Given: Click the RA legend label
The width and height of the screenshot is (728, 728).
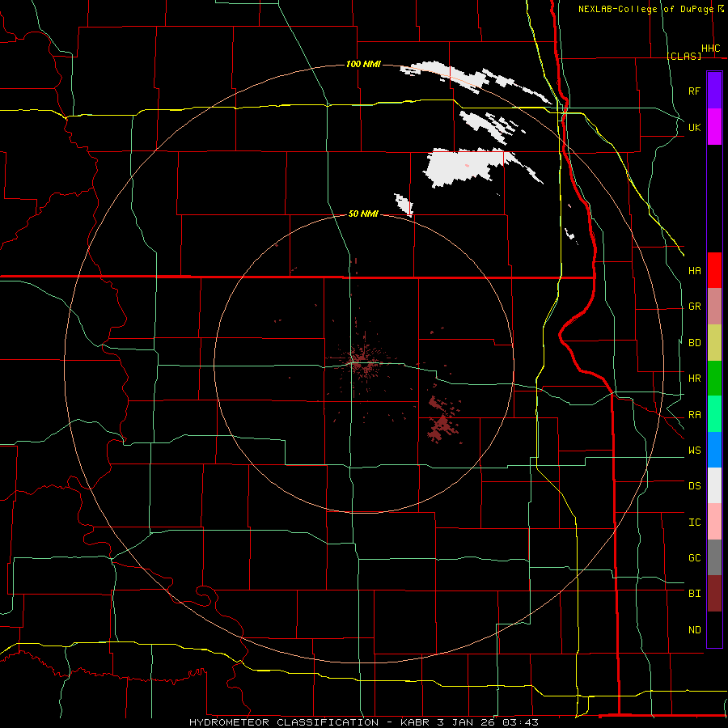Looking at the screenshot, I should click(x=694, y=415).
